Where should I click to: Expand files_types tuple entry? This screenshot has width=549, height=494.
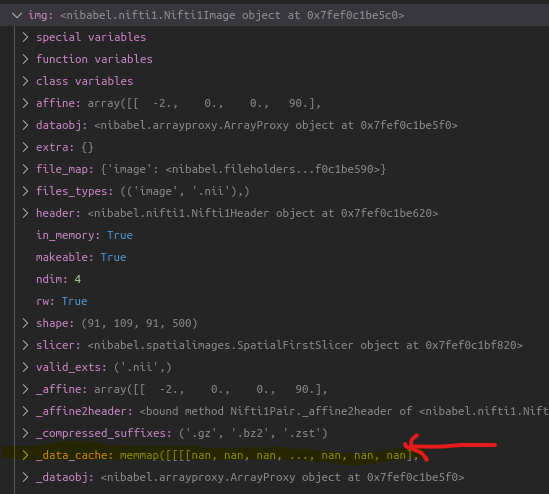(x=25, y=191)
